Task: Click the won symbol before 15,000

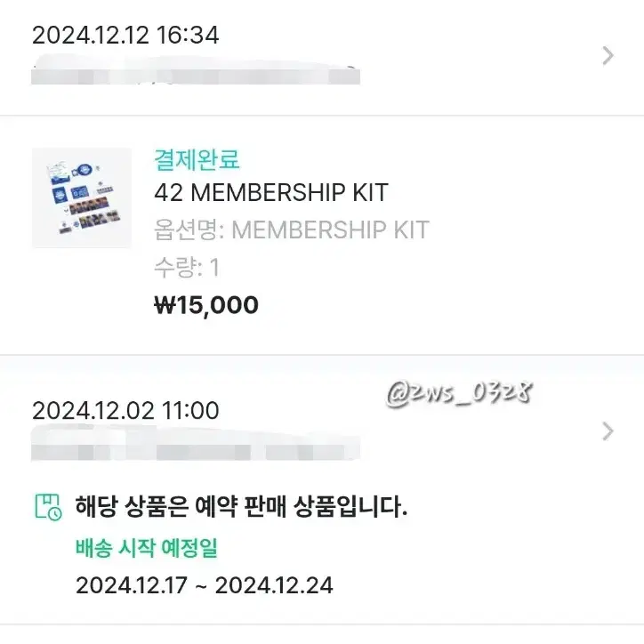Action: pyautogui.click(x=165, y=305)
